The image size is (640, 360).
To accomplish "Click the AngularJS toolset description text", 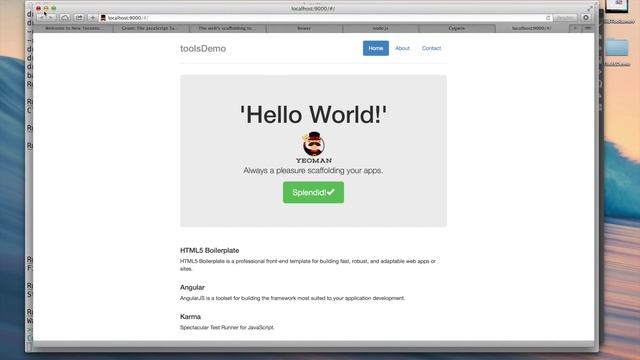I will 292,298.
